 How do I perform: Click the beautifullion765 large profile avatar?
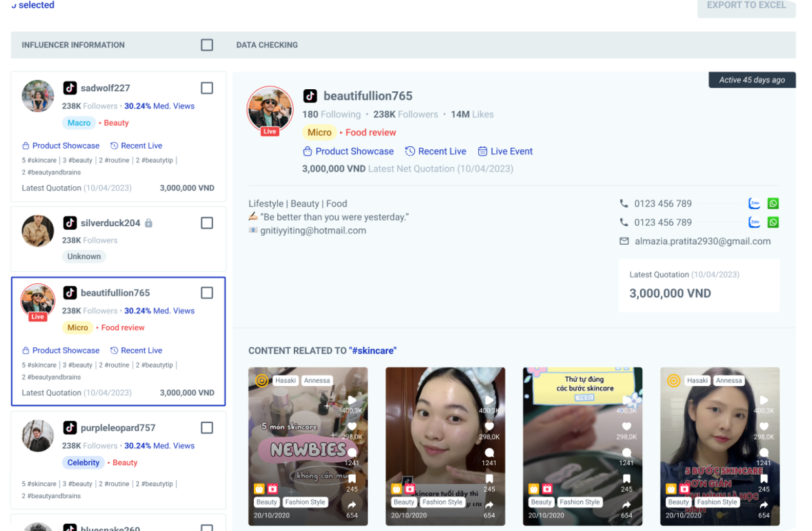(x=270, y=110)
